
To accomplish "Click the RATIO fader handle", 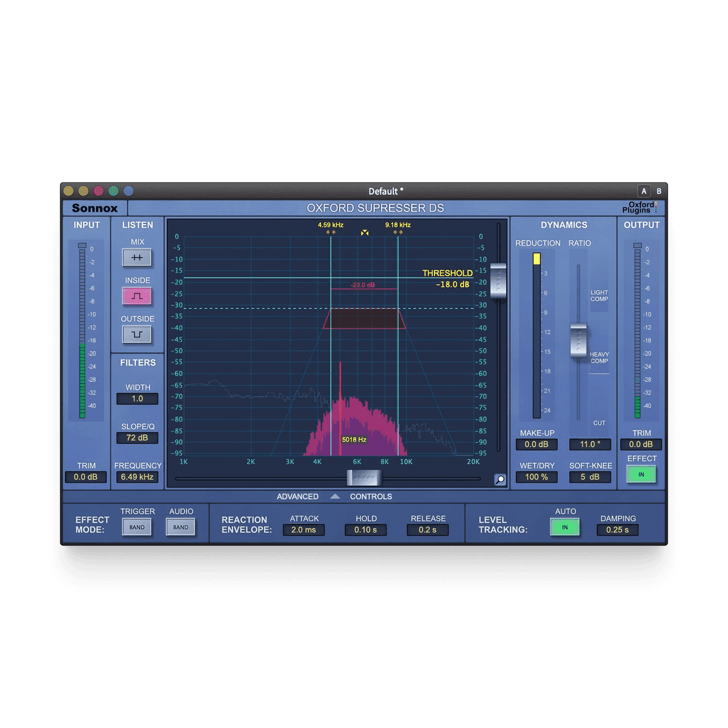I will click(578, 341).
